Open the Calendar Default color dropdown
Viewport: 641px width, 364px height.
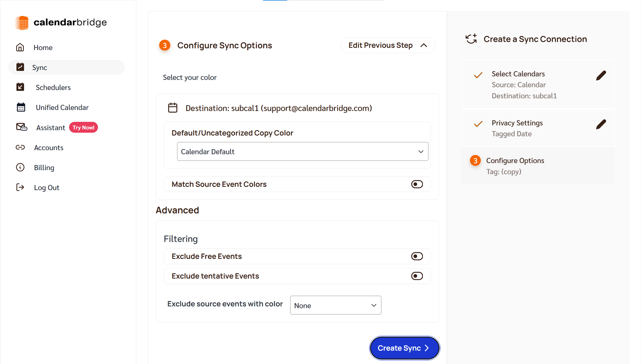303,151
